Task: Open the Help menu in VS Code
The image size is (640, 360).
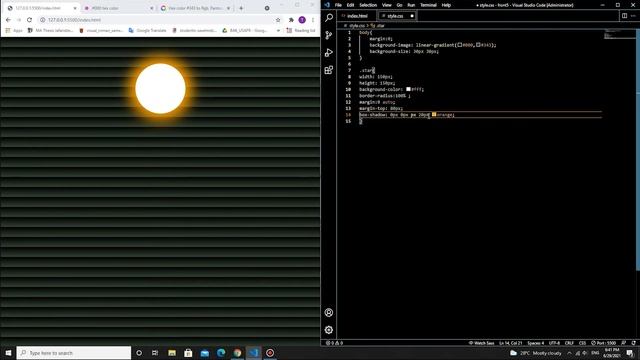Action: click(x=446, y=5)
